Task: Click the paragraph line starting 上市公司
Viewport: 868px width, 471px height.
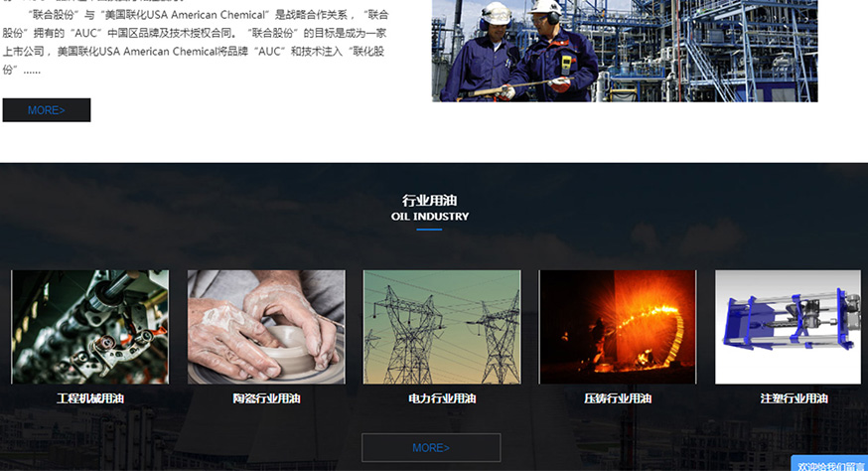Action: click(194, 52)
